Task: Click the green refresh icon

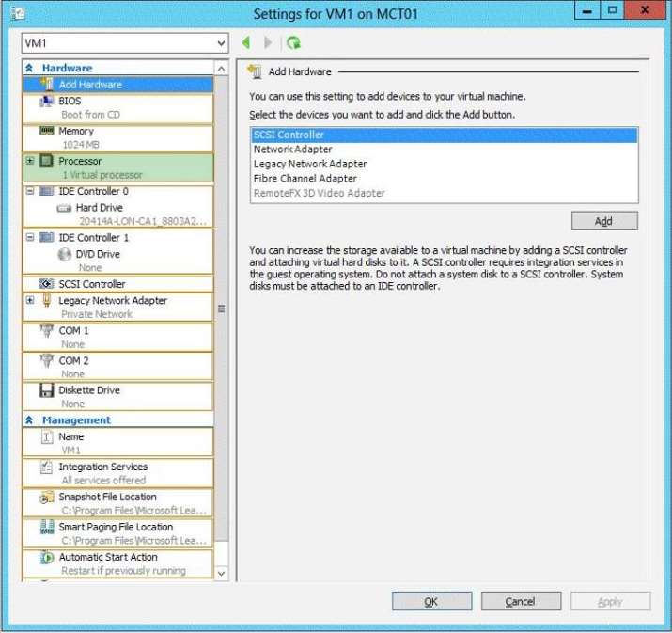Action: 293,43
